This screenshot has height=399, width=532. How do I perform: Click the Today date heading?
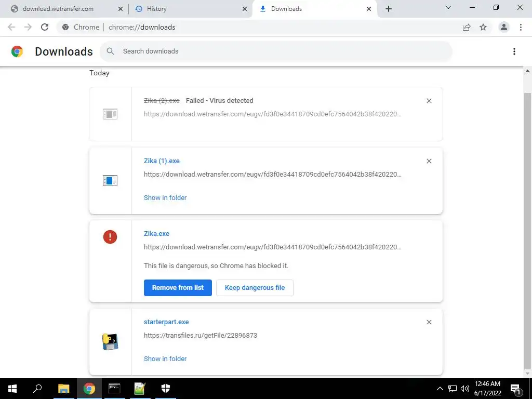click(x=99, y=73)
